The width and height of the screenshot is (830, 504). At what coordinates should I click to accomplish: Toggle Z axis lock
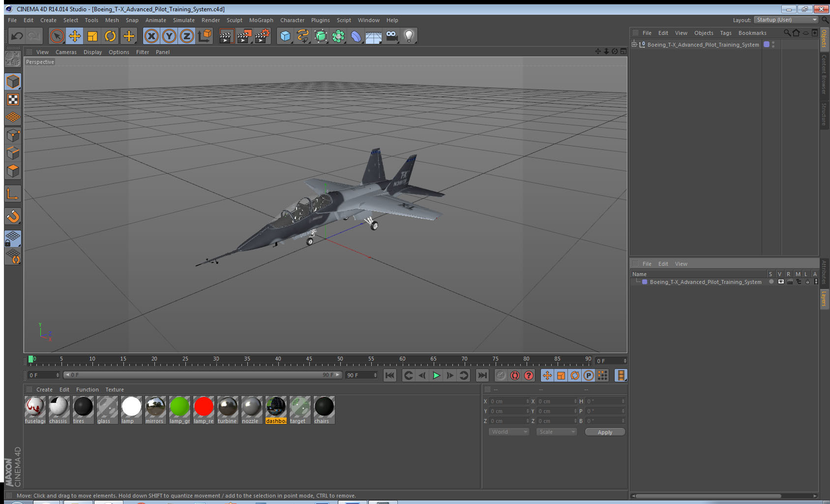[x=187, y=36]
